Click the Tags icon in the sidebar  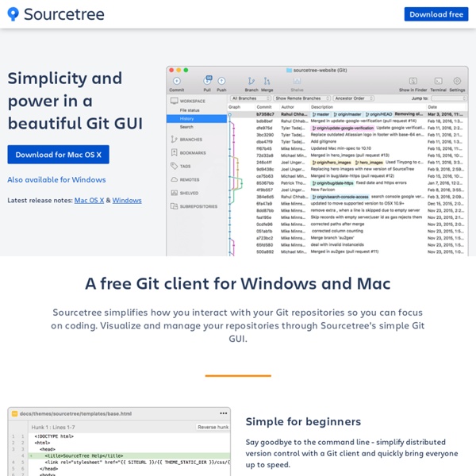click(174, 166)
